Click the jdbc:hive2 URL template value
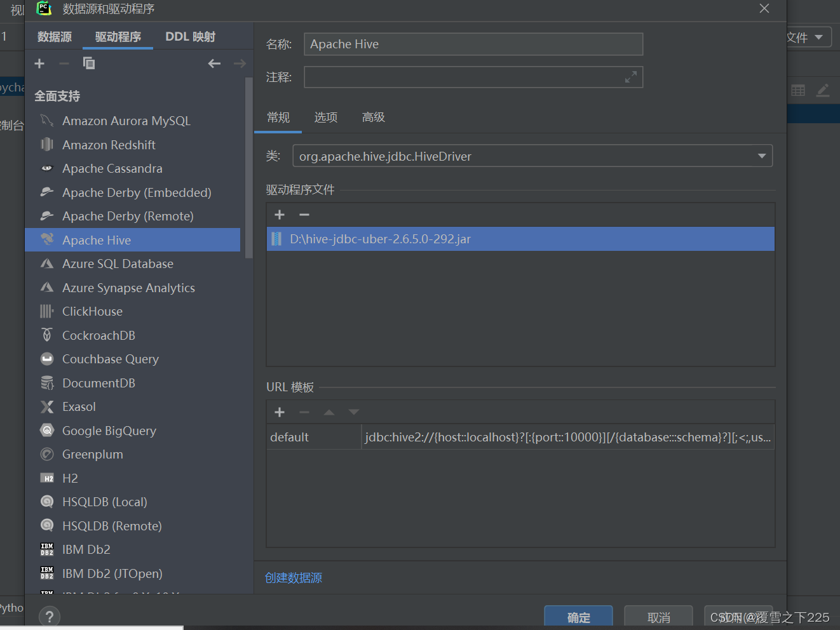Viewport: 840px width, 630px height. 568,438
